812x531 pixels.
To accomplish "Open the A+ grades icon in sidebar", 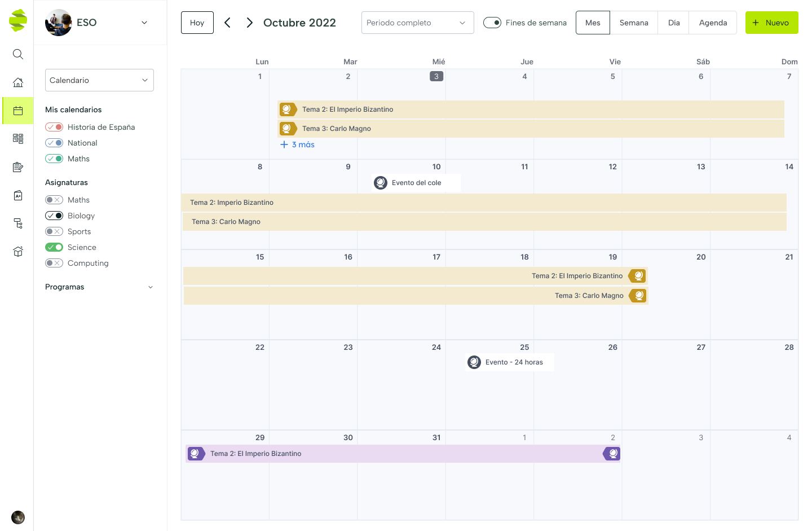I will click(18, 195).
